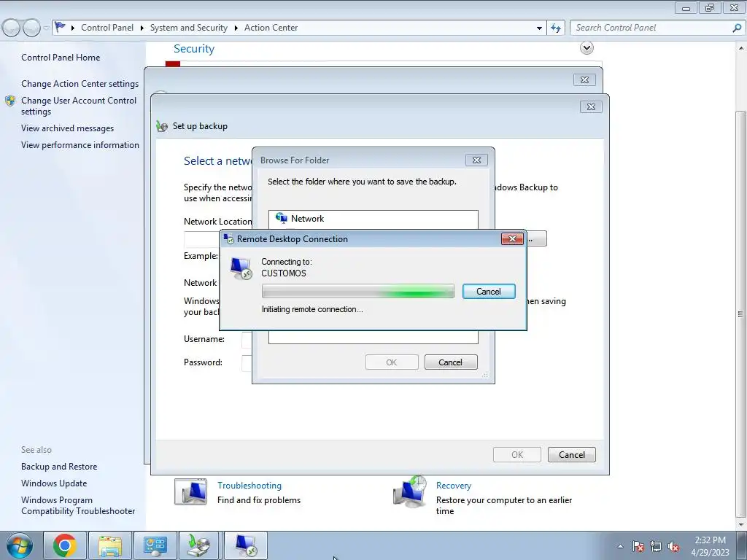The width and height of the screenshot is (747, 560).
Task: Refresh the Control Panel address bar
Action: click(555, 28)
